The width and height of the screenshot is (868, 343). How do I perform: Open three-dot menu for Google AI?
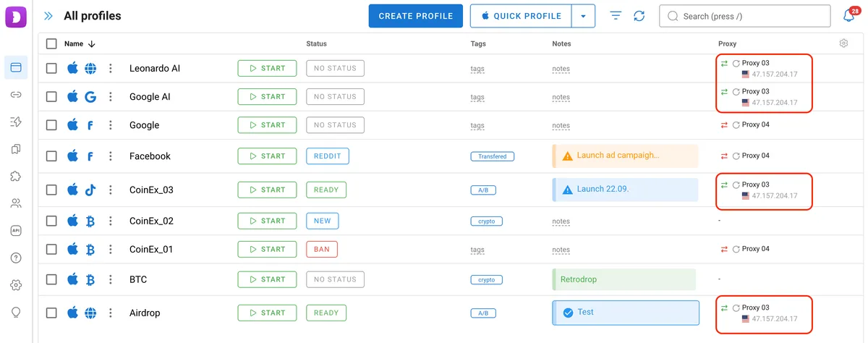[x=111, y=97]
